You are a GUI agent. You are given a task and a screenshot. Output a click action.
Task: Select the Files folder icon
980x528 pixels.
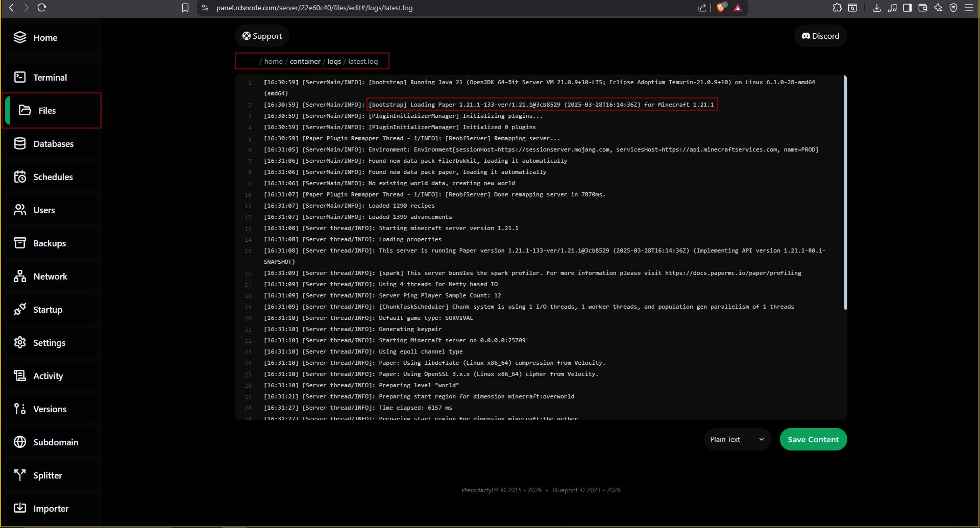25,110
